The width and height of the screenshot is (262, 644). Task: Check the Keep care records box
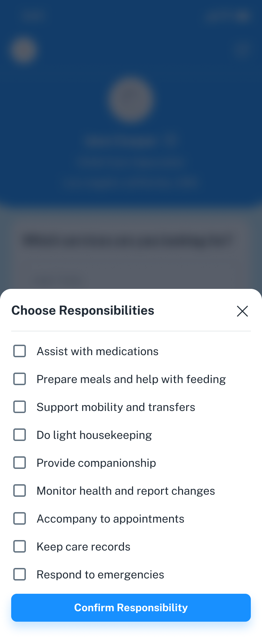(20, 547)
